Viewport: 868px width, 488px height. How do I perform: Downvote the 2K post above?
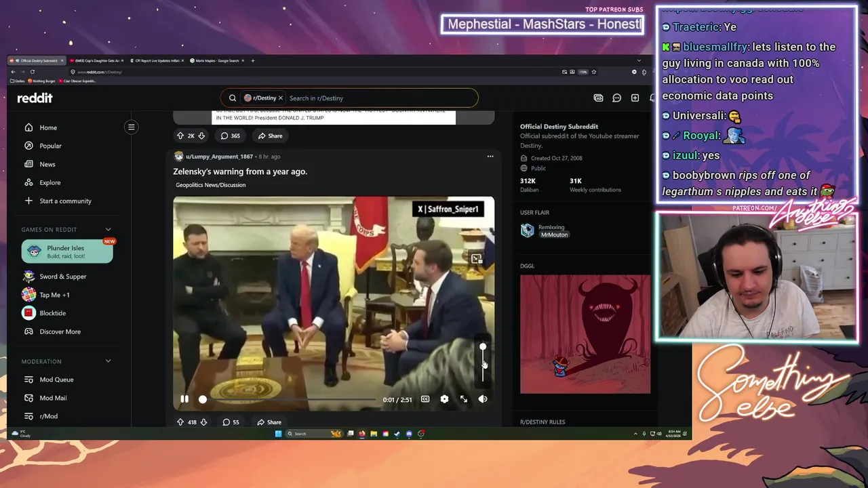201,136
